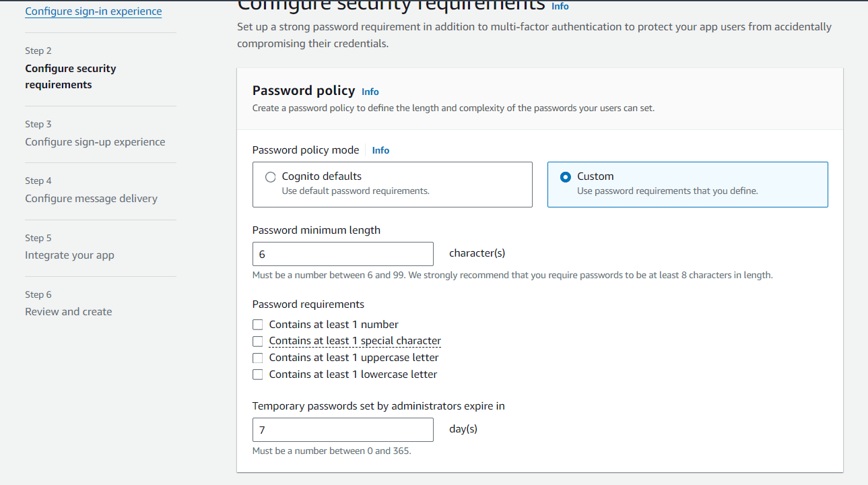Focus the temporary password expiry days field
Screen dimensions: 868x485
pyautogui.click(x=343, y=430)
